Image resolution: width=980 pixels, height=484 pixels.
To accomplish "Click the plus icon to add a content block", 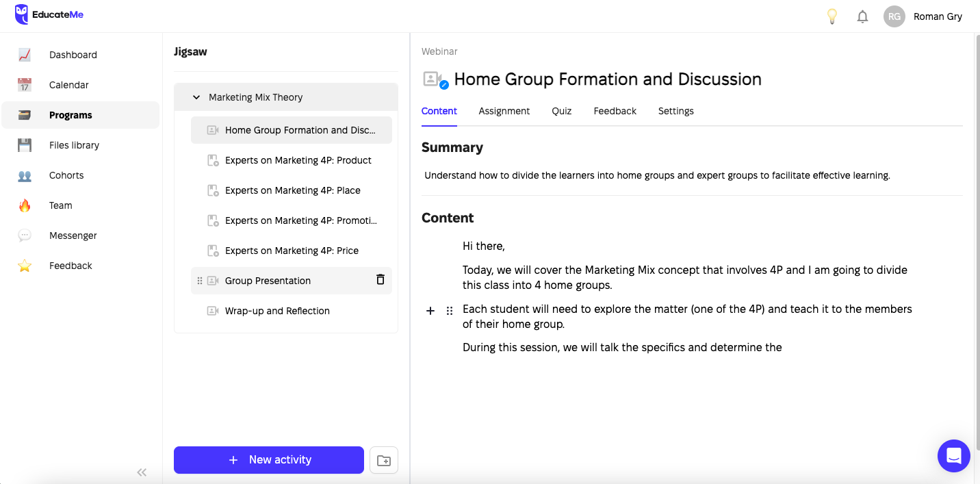I will coord(430,310).
